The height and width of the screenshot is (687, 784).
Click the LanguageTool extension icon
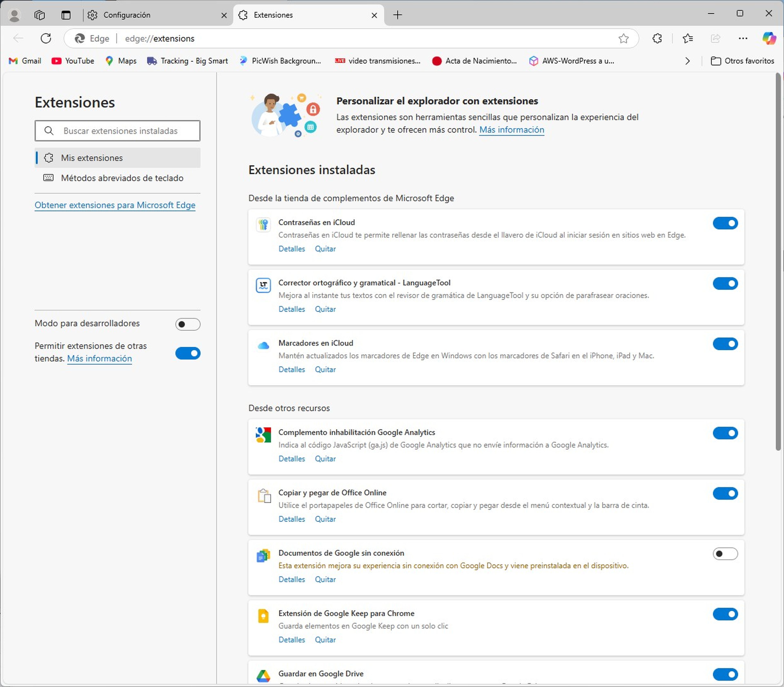tap(263, 285)
